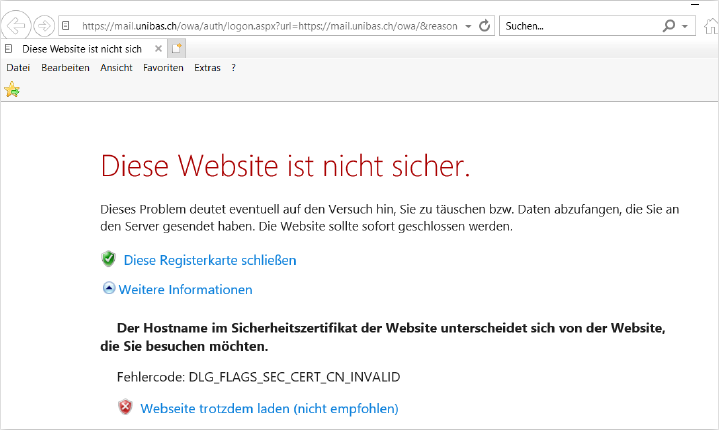Click the add to favorites star icon

point(12,90)
